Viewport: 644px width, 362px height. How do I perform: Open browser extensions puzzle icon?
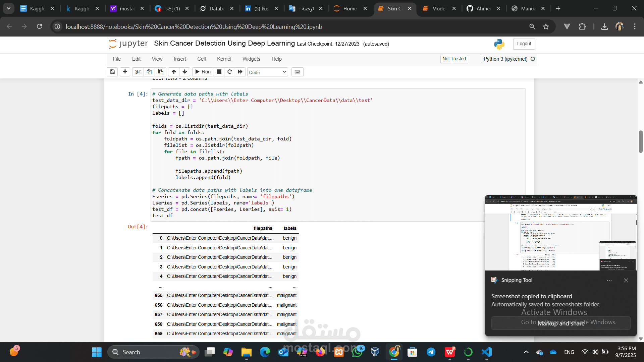click(582, 26)
